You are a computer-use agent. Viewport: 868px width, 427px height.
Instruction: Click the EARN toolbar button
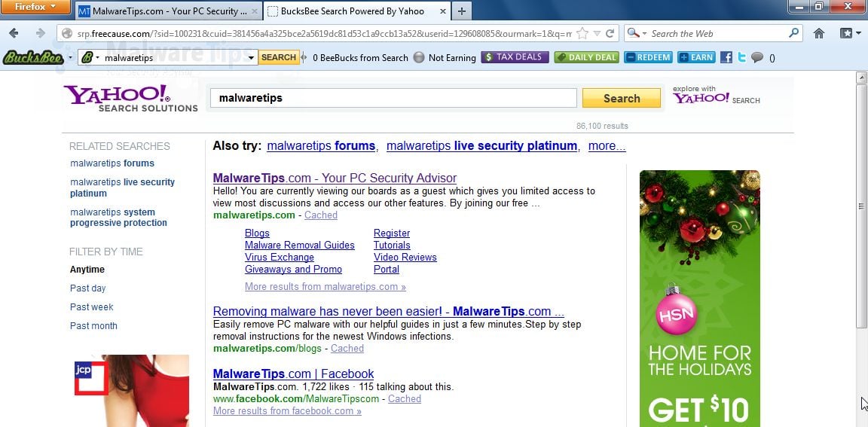pos(696,57)
